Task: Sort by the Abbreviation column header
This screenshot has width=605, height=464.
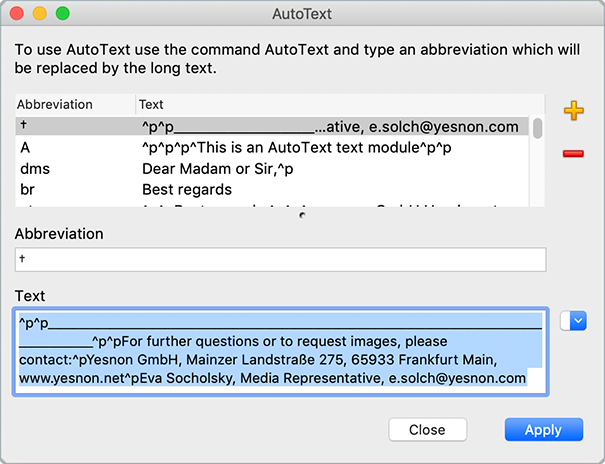Action: coord(75,104)
